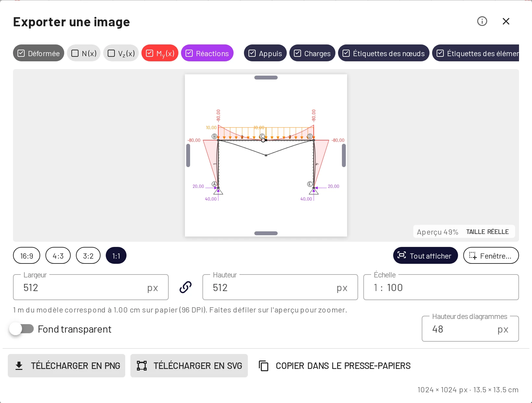Focus the Largeur width input field
The image size is (532, 403).
coord(91,287)
